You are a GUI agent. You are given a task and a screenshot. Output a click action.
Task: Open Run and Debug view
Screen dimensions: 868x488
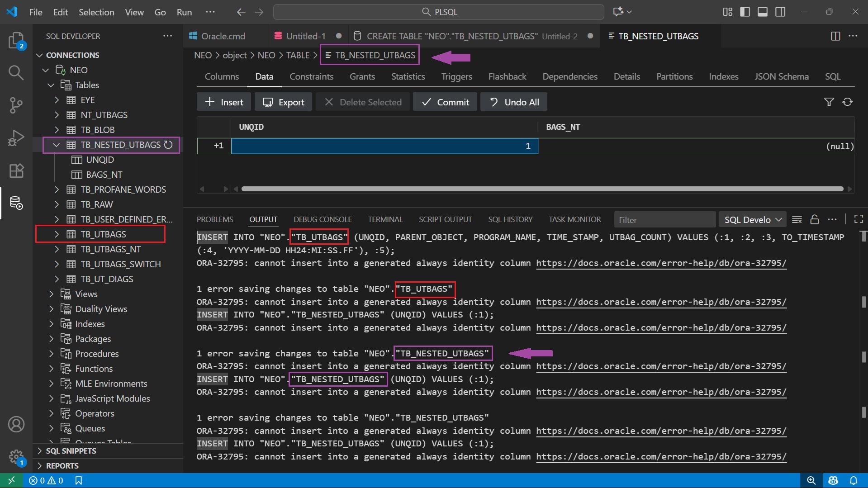(16, 138)
